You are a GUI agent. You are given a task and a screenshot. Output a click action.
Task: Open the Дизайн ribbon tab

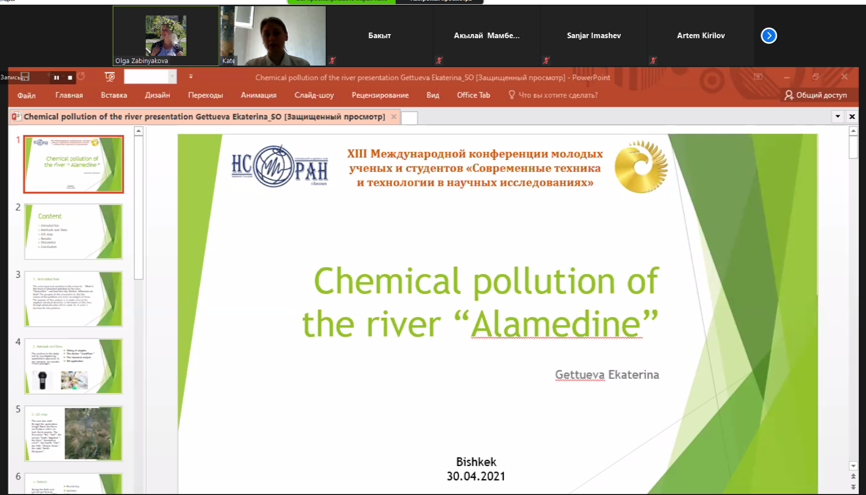(x=157, y=95)
